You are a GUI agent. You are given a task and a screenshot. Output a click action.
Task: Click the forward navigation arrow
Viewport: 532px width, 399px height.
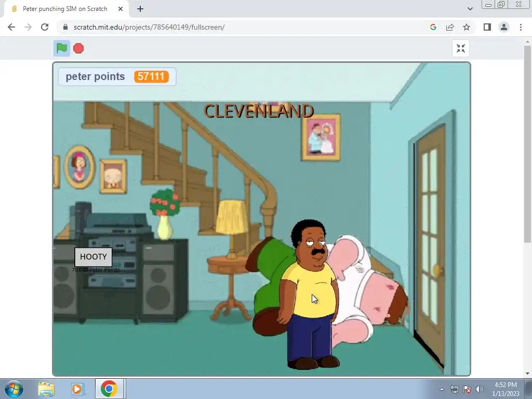click(x=28, y=27)
